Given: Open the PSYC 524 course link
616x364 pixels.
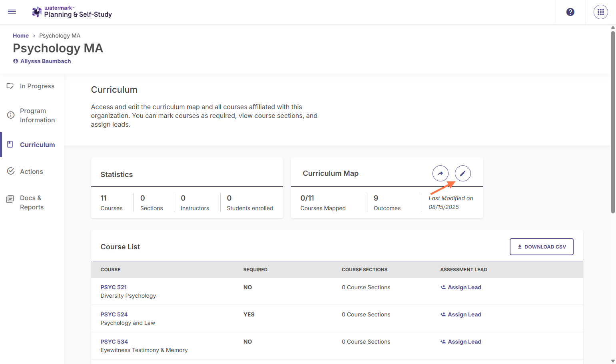Looking at the screenshot, I should (114, 314).
